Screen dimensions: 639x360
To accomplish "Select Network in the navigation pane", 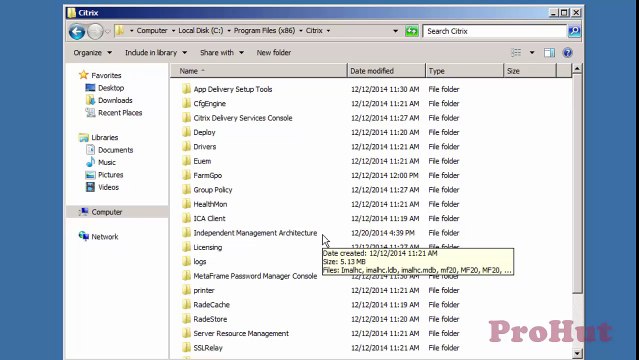I will (104, 237).
